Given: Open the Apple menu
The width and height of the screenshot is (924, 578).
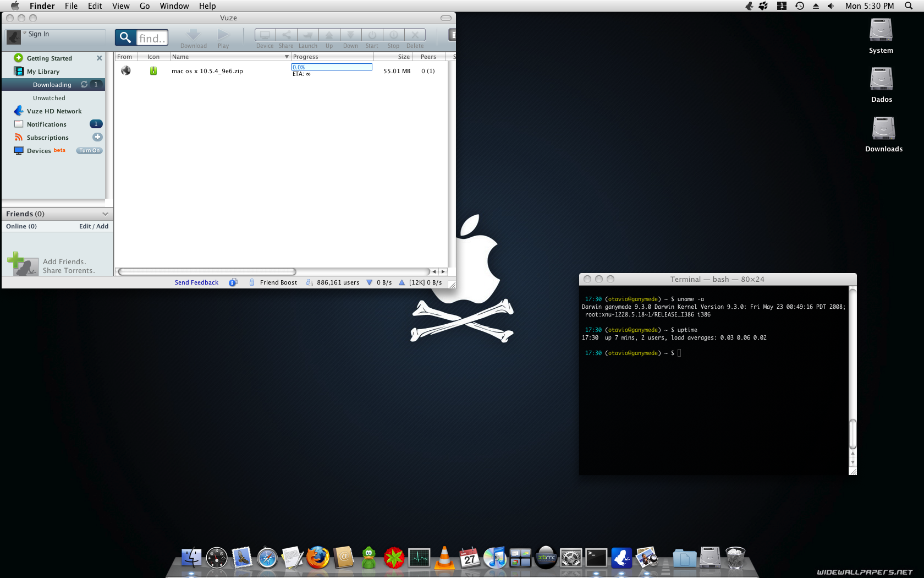Looking at the screenshot, I should [x=15, y=6].
